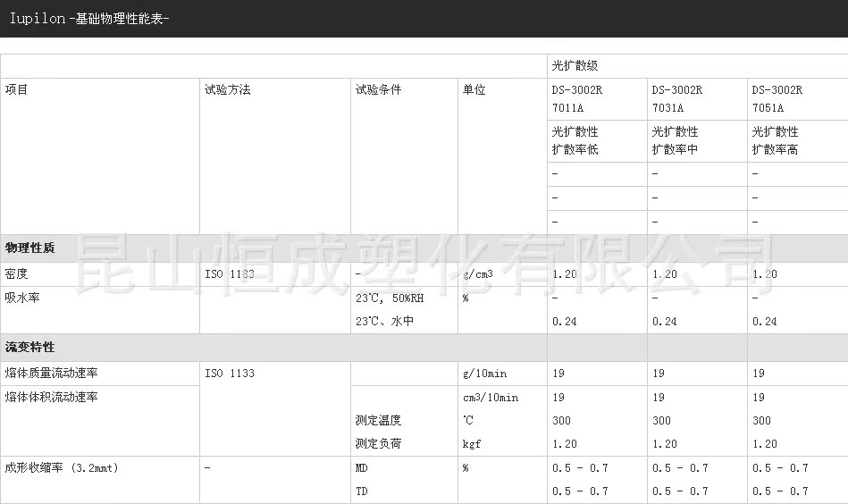
Task: Select the DS-3002R 7031A grade header
Action: (x=676, y=99)
